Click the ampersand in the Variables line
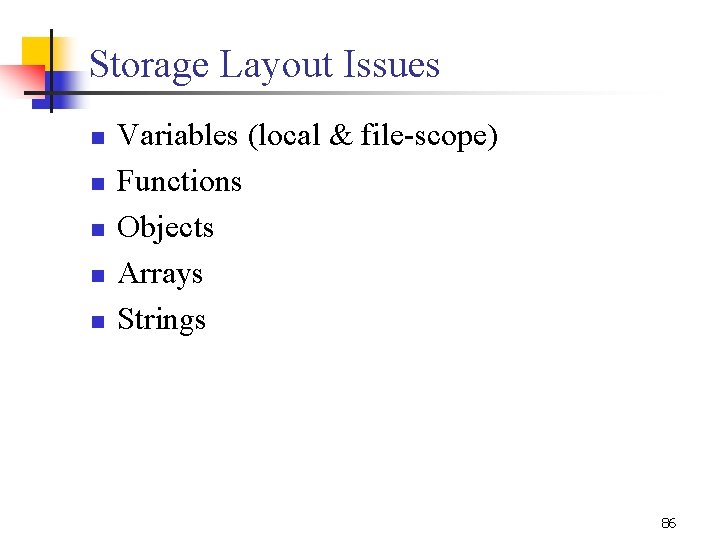This screenshot has width=720, height=540. coord(340,136)
